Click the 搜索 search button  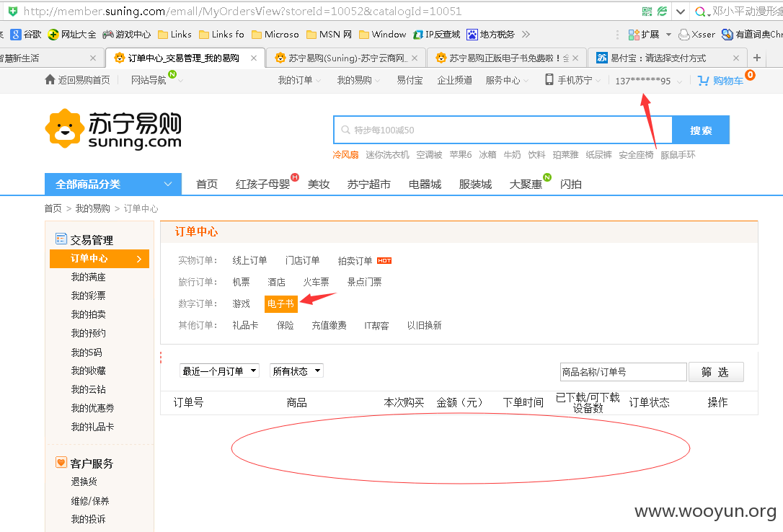pyautogui.click(x=701, y=130)
